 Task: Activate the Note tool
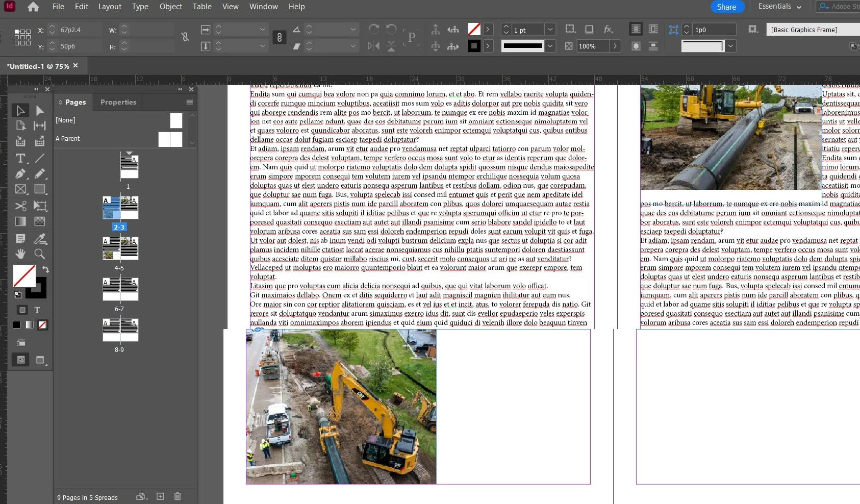point(20,238)
